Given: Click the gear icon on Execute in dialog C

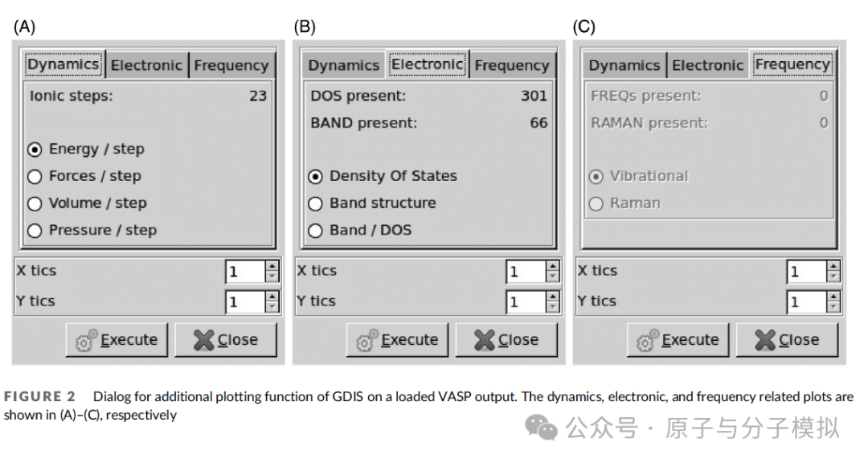Looking at the screenshot, I should pos(647,341).
